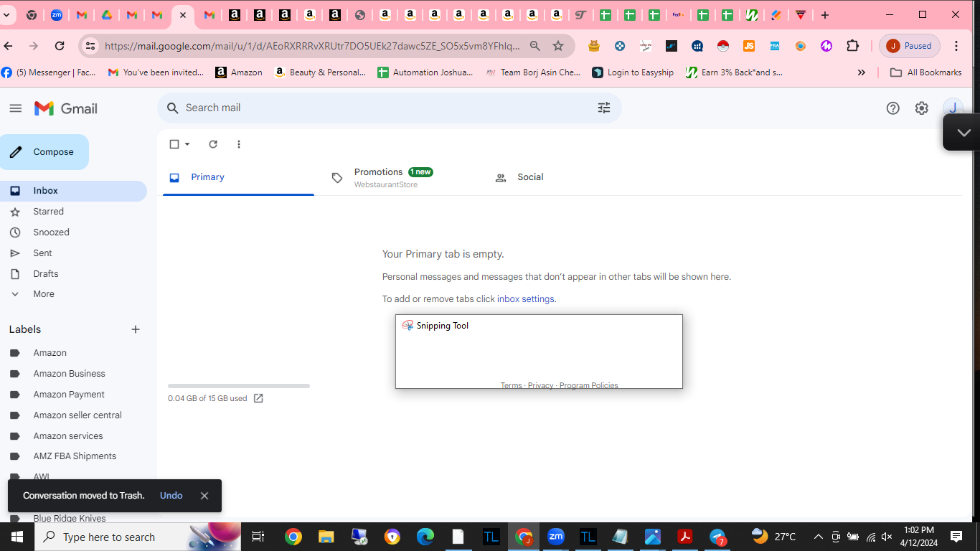This screenshot has height=551, width=980.
Task: Create a new label with the plus icon
Action: [x=136, y=329]
